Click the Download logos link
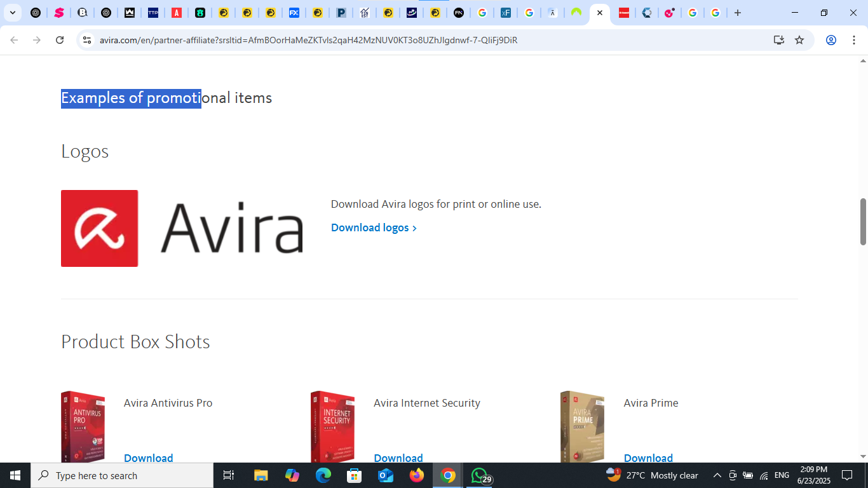This screenshot has width=868, height=488. point(374,227)
